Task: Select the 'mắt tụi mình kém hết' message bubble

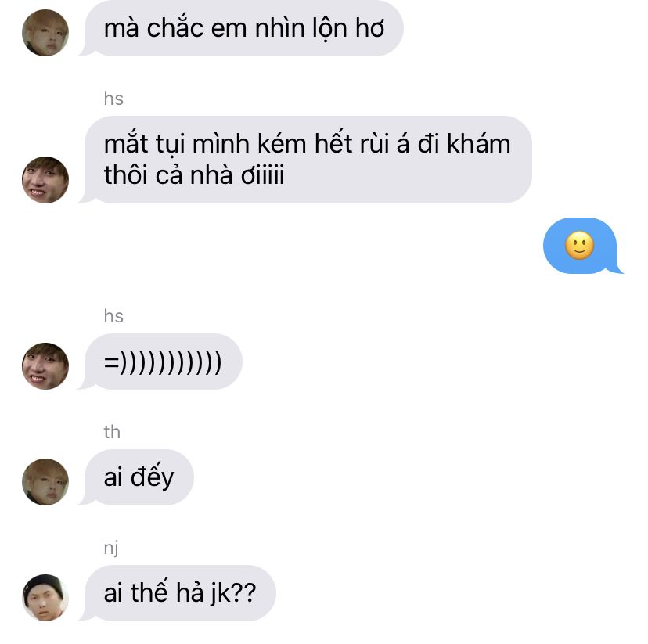Action: point(305,160)
